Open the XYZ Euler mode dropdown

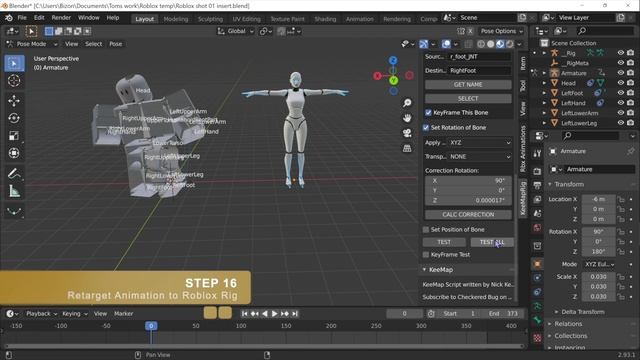599,264
